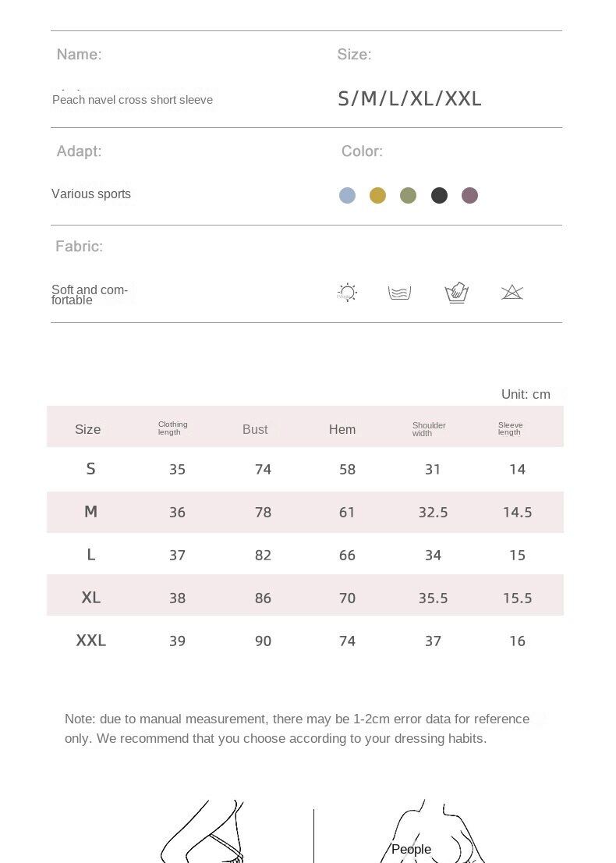
Task: Pick the black color swatch
Action: [439, 195]
